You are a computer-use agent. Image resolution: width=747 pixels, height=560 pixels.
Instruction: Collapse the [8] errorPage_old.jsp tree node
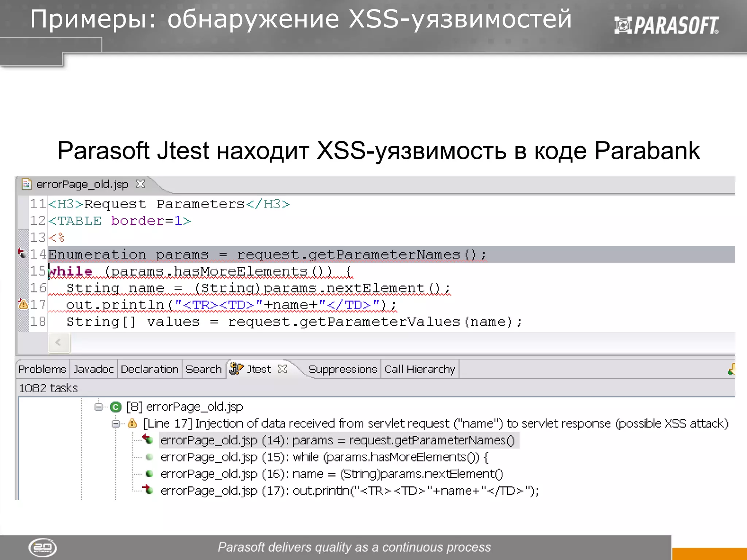98,407
